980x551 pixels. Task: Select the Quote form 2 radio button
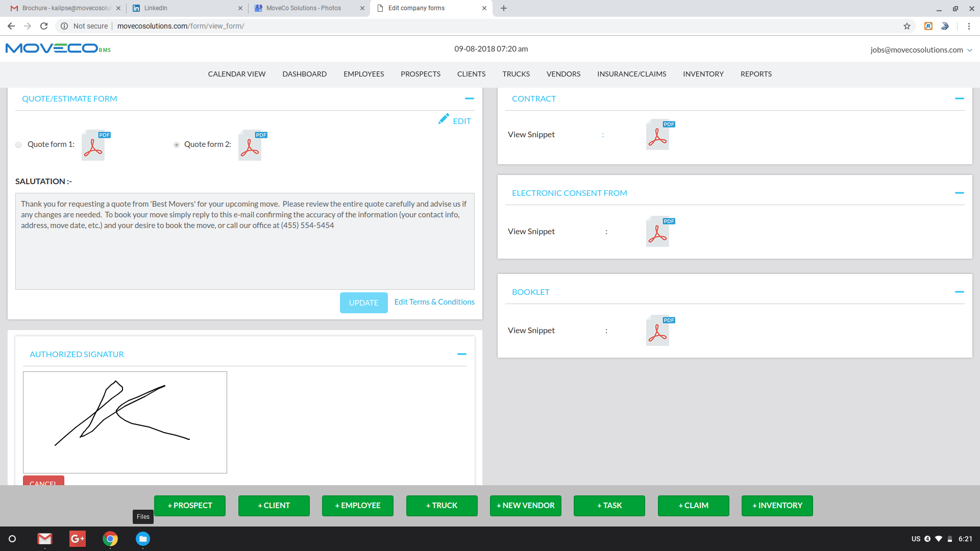pyautogui.click(x=177, y=145)
